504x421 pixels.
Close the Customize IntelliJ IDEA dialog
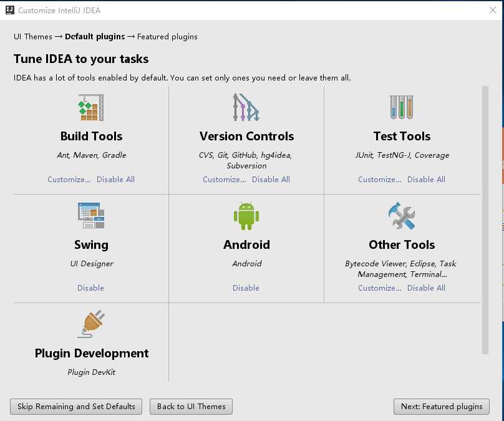click(x=493, y=10)
